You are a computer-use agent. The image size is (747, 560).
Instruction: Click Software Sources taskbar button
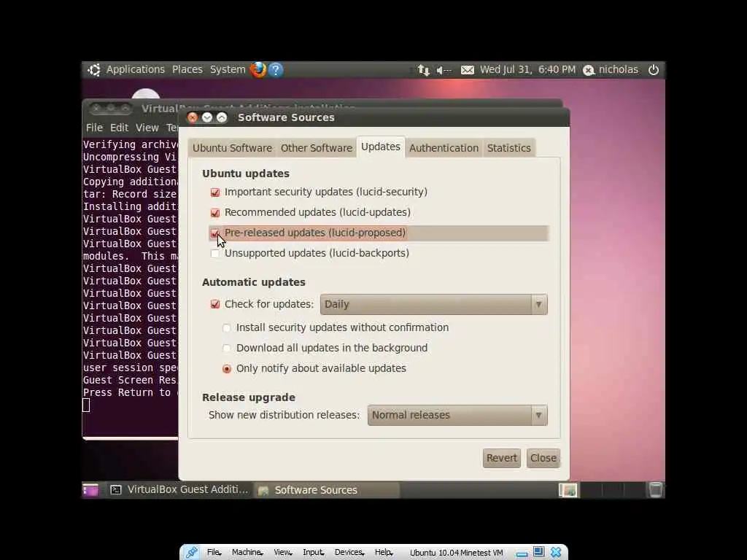coord(326,489)
